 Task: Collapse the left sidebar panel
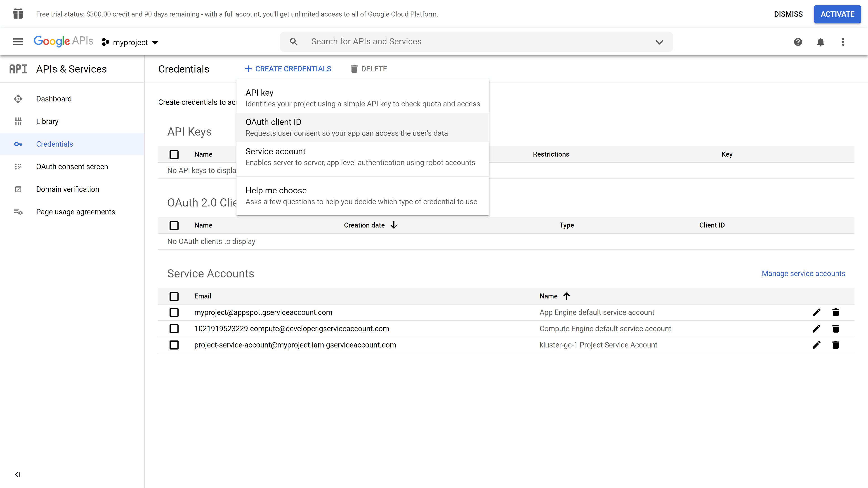coord(18,474)
